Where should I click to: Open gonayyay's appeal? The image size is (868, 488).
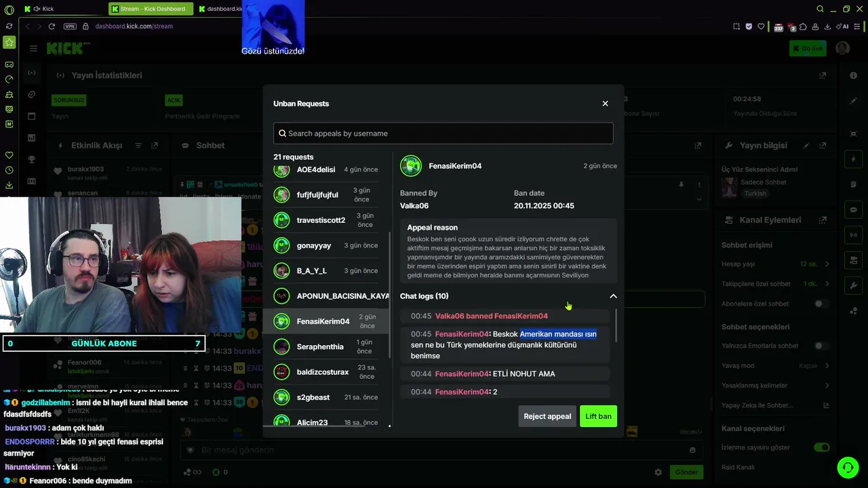pyautogui.click(x=325, y=245)
